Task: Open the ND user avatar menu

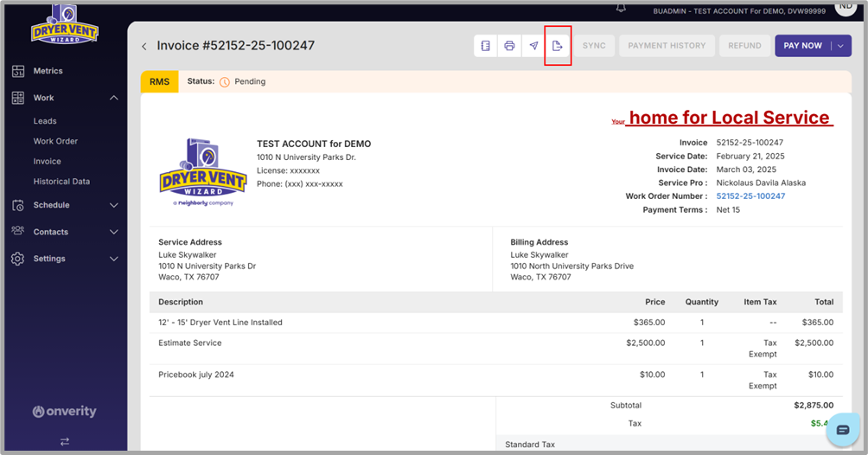Action: pos(846,7)
